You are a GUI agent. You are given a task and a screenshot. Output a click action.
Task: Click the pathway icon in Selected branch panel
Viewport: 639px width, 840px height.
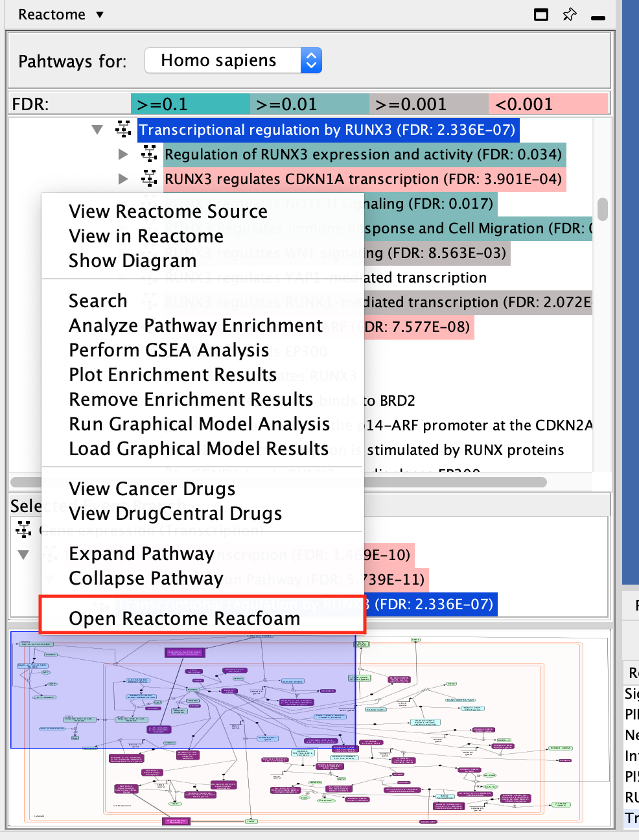click(24, 530)
